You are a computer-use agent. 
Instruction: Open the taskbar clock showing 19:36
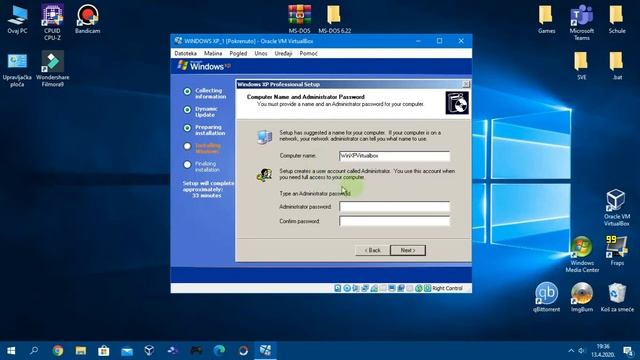tap(602, 351)
